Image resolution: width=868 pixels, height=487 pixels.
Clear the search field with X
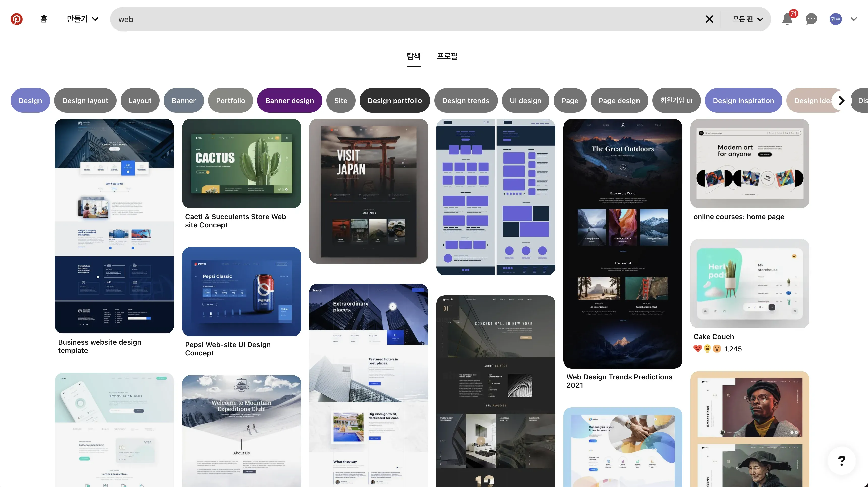709,19
